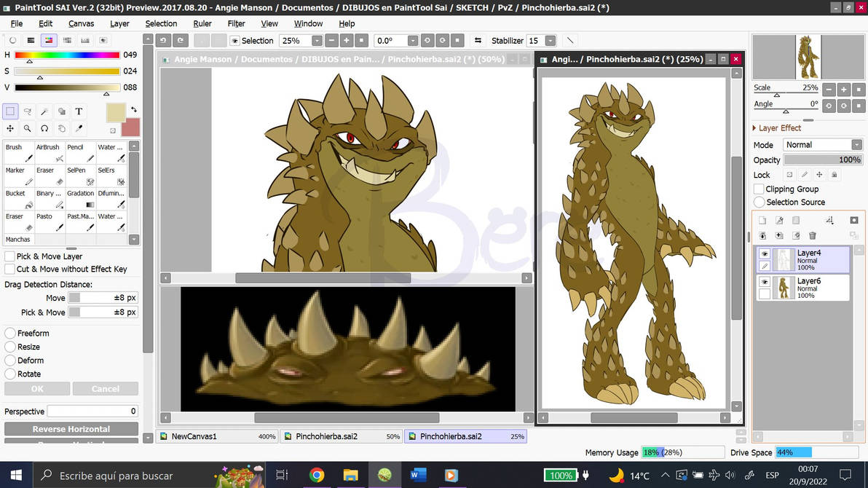Image resolution: width=868 pixels, height=488 pixels.
Task: Open the Filter menu
Action: tap(236, 23)
